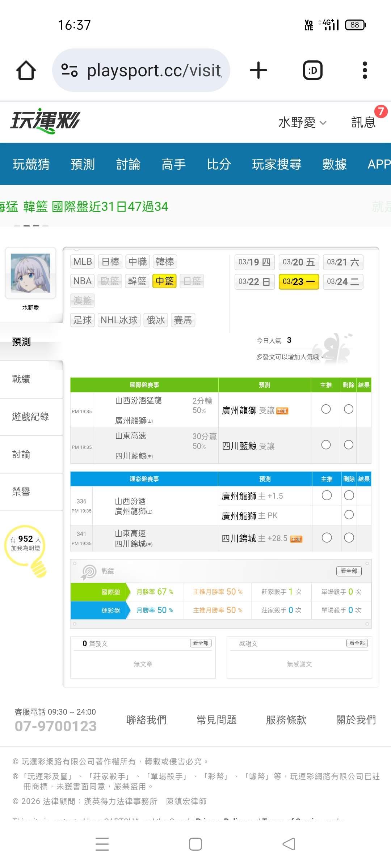Select 刪除 radio for 廣州龍獅 主 PK
The image size is (391, 868).
coord(349,515)
